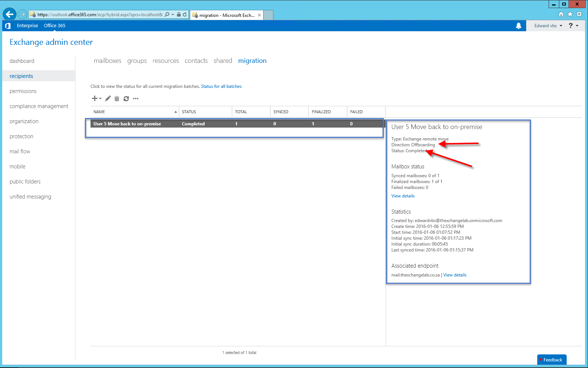This screenshot has height=368, width=588.
Task: Refresh migration list icon
Action: tap(126, 99)
